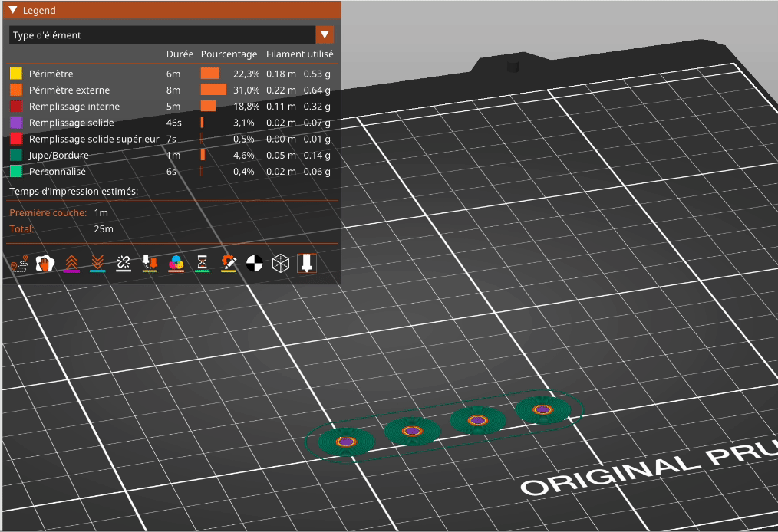The width and height of the screenshot is (778, 532).
Task: Click the Remplissage solide supérieur red swatch
Action: click(x=16, y=139)
